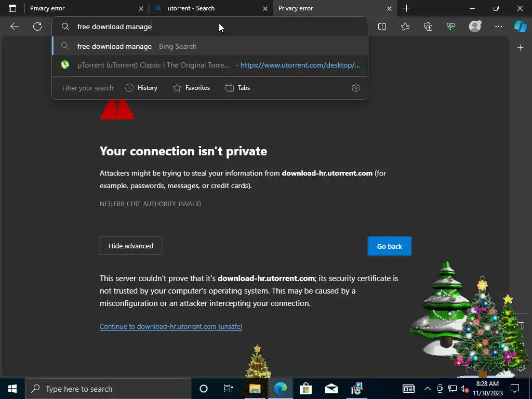Close the active Privacy error tab
The height and width of the screenshot is (399, 532).
pos(389,8)
